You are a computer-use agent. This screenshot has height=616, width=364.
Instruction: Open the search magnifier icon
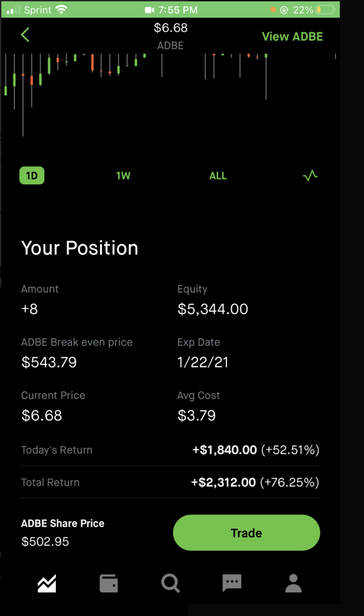click(171, 583)
